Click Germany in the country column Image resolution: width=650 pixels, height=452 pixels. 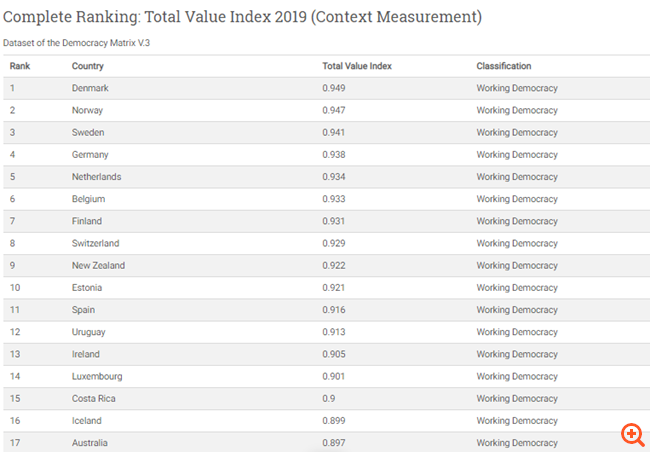[x=90, y=155]
